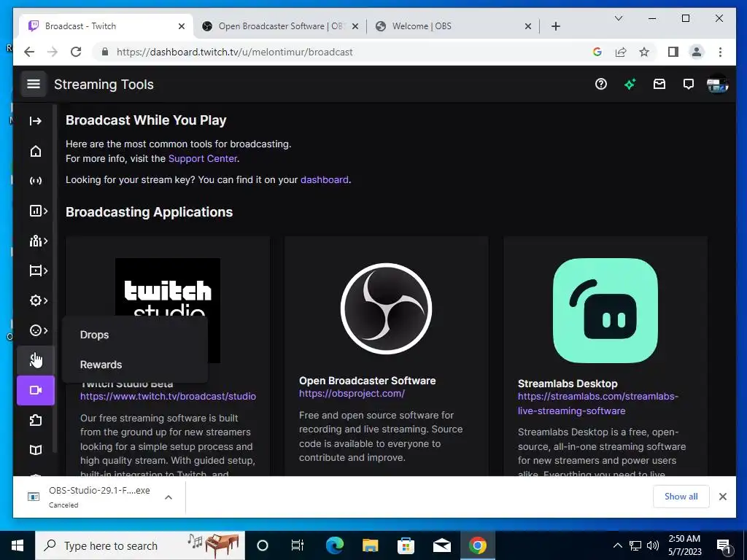747x560 pixels.
Task: Click the Cortana circle icon
Action: (x=262, y=545)
